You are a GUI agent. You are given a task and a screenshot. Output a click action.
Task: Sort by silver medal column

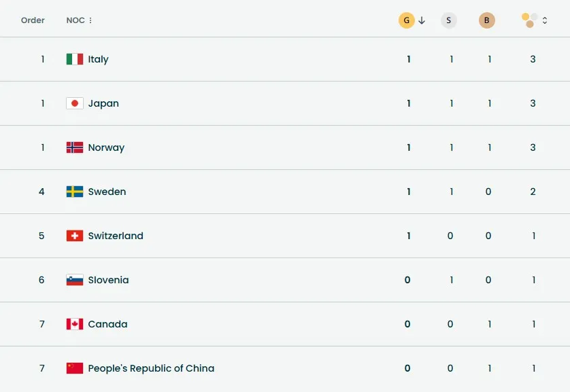pyautogui.click(x=448, y=20)
